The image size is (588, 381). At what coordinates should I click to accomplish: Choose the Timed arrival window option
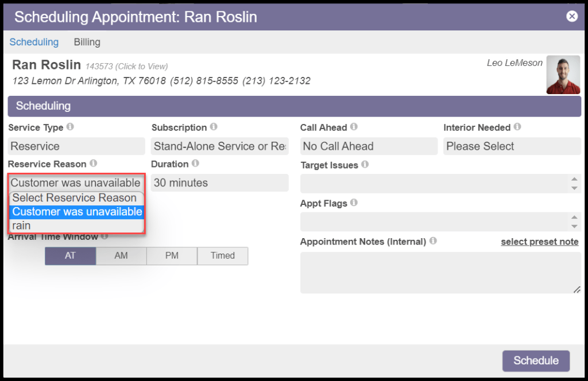tap(223, 256)
